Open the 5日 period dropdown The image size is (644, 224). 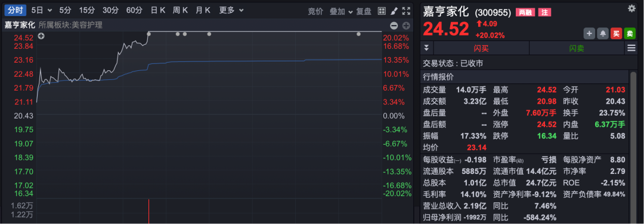pyautogui.click(x=42, y=10)
